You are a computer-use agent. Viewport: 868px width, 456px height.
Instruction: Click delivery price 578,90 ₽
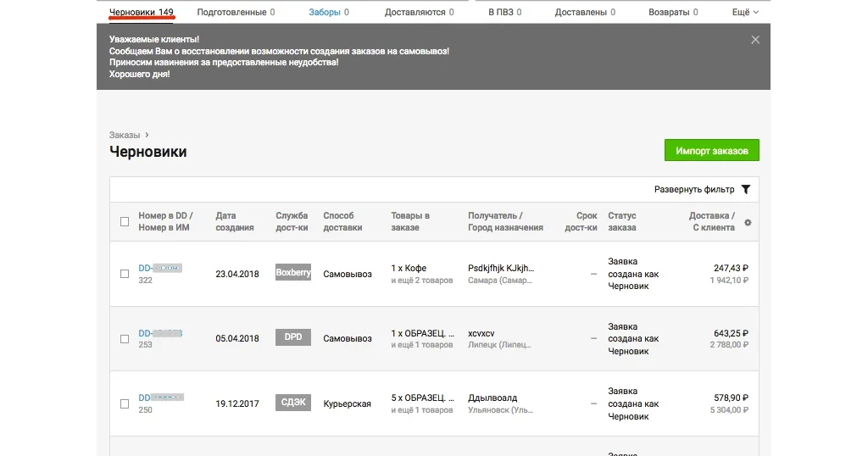pos(731,398)
